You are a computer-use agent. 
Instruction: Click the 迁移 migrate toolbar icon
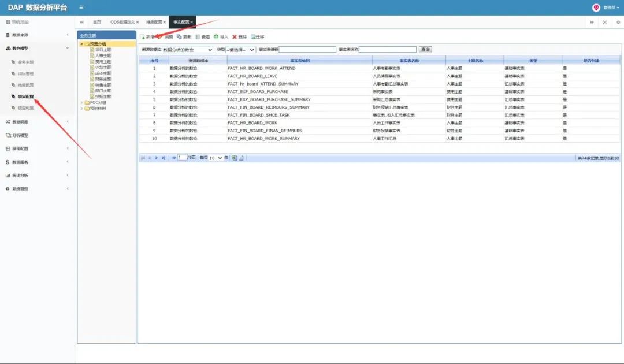253,36
